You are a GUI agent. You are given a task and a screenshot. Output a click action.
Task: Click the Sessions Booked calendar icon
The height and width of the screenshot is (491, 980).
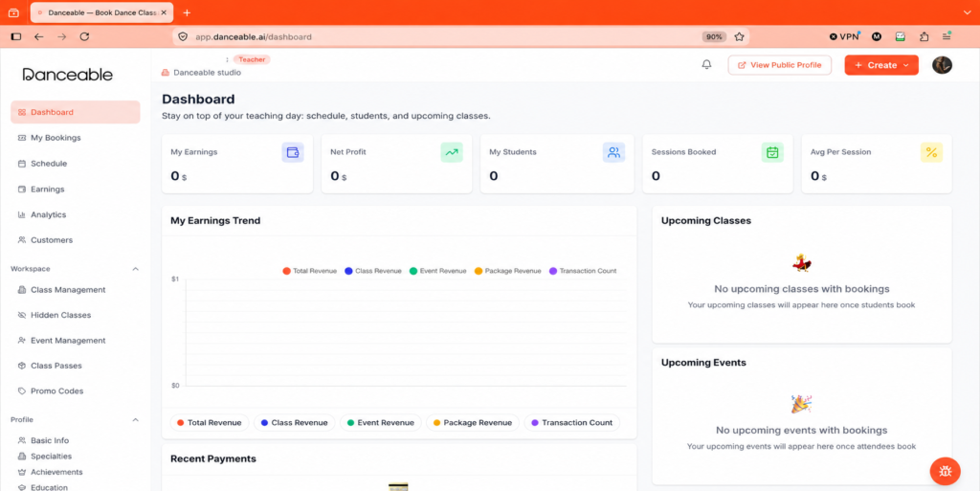[x=772, y=152]
